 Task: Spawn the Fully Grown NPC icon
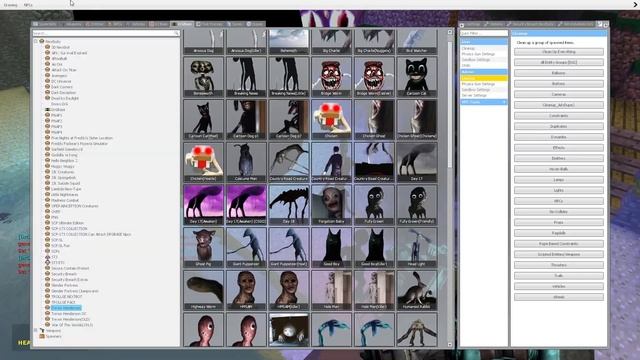(374, 204)
